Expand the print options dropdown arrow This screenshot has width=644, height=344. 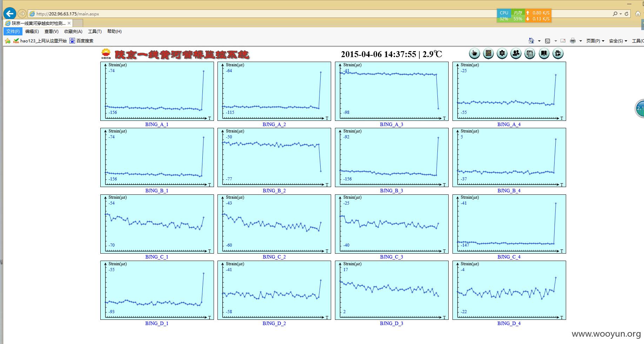[x=581, y=41]
